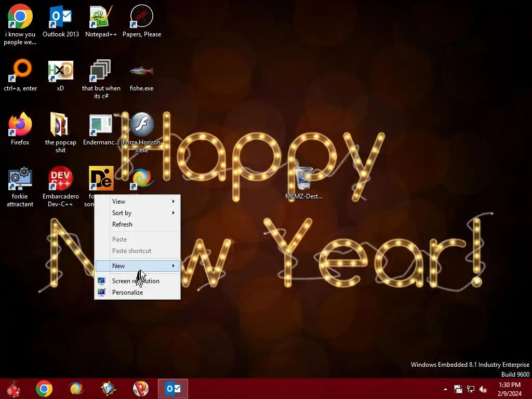Open the network tray icon
The width and height of the screenshot is (532, 399).
[x=471, y=389]
